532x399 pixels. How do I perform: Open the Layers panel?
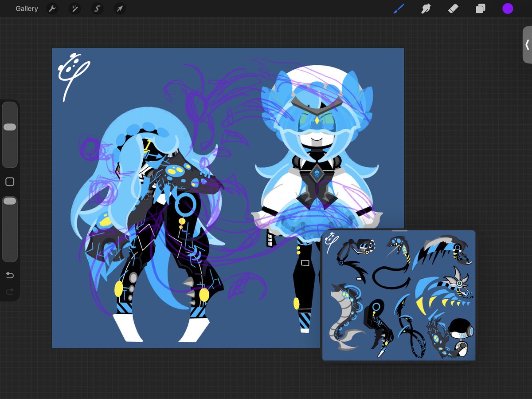481,8
